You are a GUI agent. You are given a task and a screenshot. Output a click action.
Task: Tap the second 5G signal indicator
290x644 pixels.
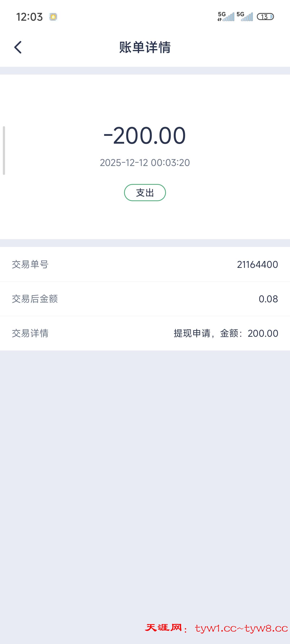(x=245, y=16)
